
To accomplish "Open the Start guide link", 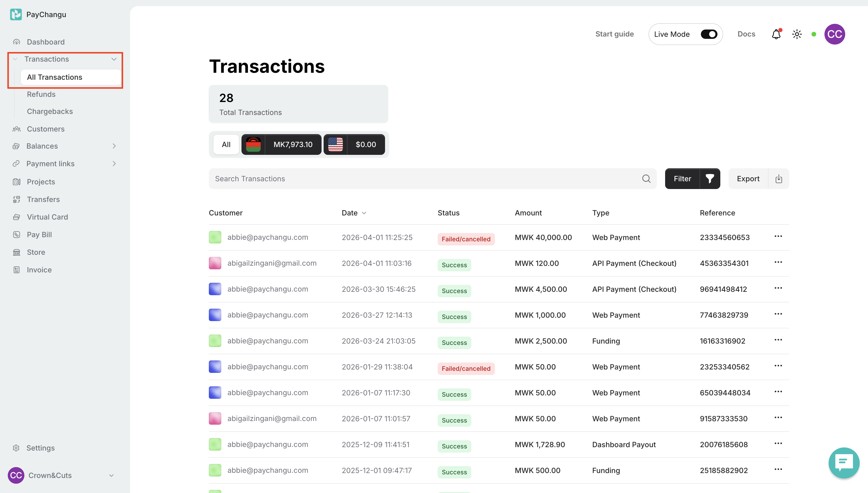I will [614, 34].
